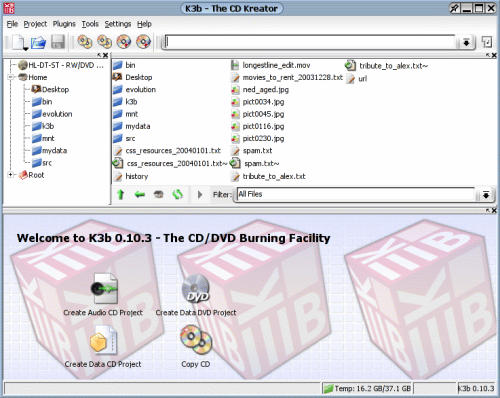Close the welcome panel with its X
500x398 pixels.
pyautogui.click(x=494, y=210)
